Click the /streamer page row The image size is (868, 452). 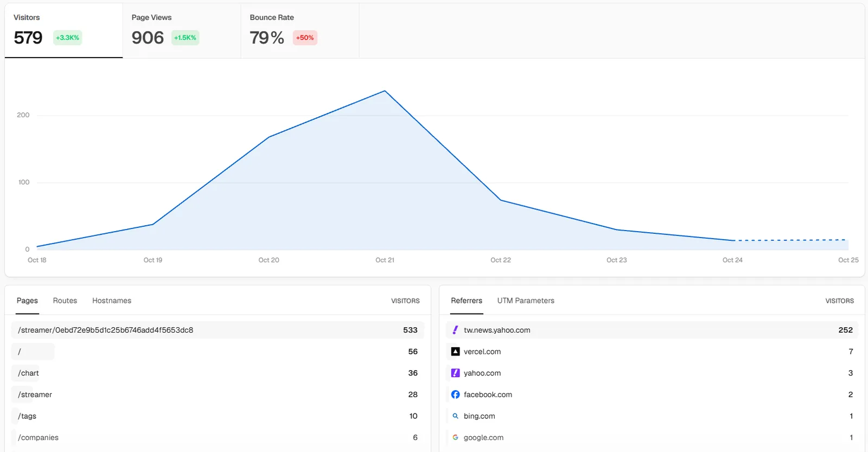[x=218, y=394]
